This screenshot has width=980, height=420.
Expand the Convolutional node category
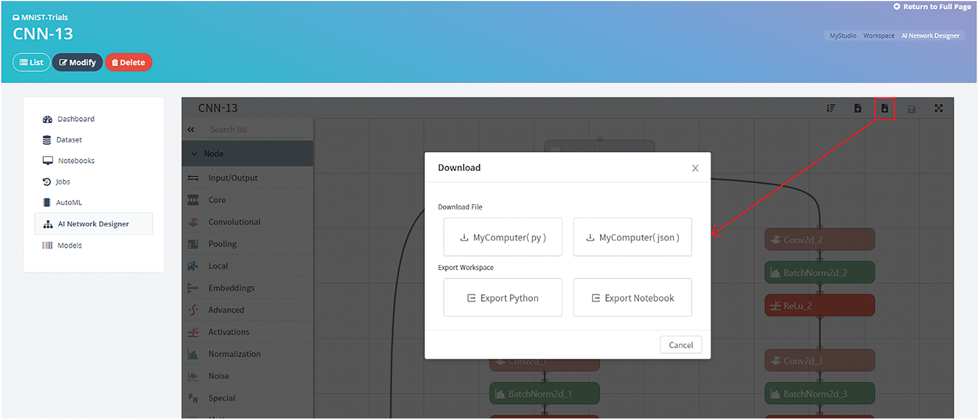234,222
